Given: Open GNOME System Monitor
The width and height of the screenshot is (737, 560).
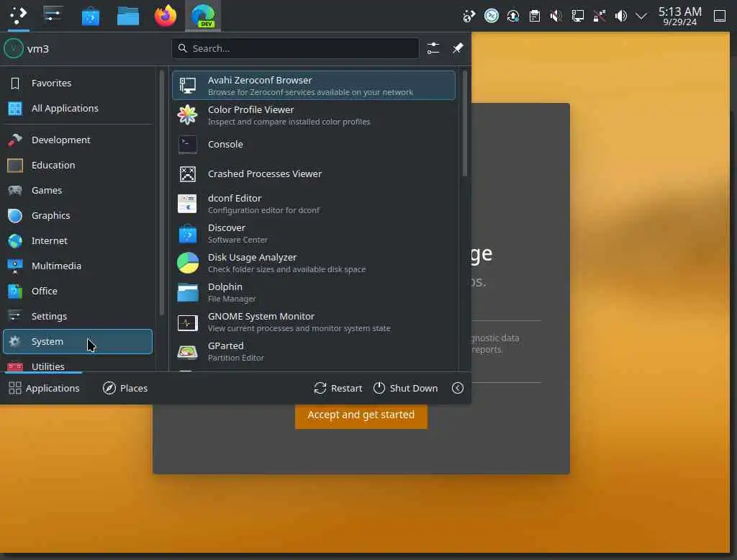Looking at the screenshot, I should tap(314, 322).
